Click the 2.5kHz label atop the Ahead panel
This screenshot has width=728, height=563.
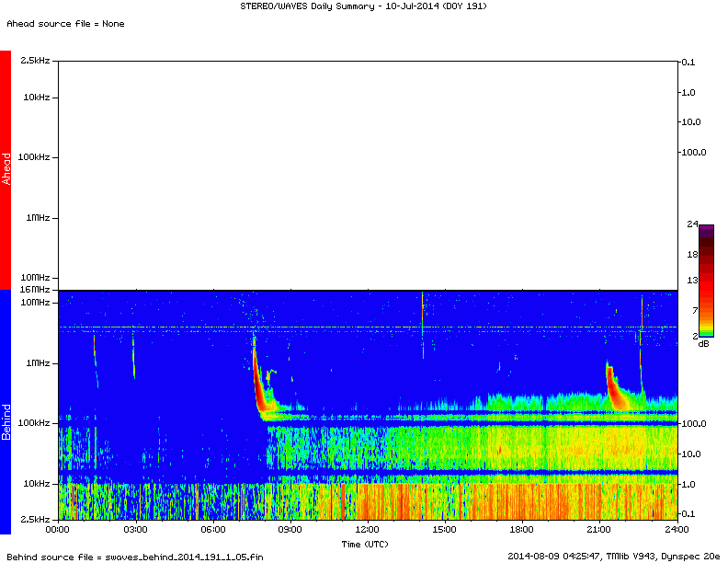coord(35,60)
